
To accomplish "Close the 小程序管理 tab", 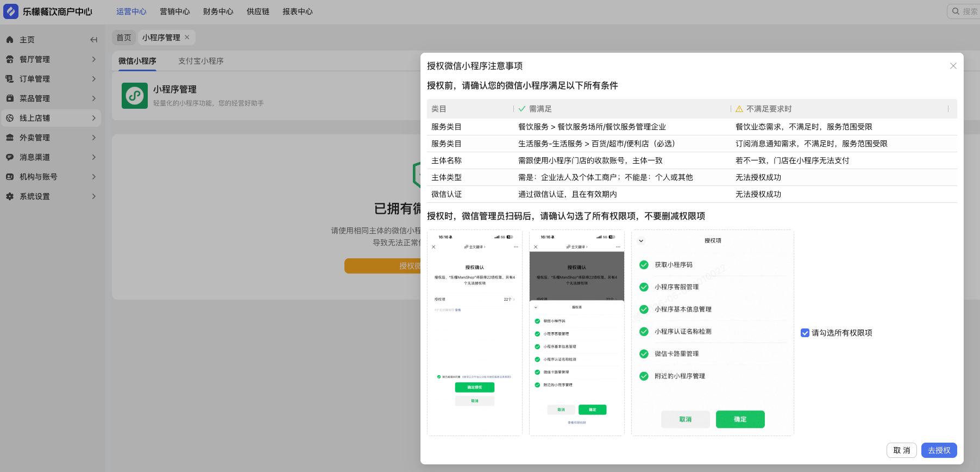I will coord(187,37).
